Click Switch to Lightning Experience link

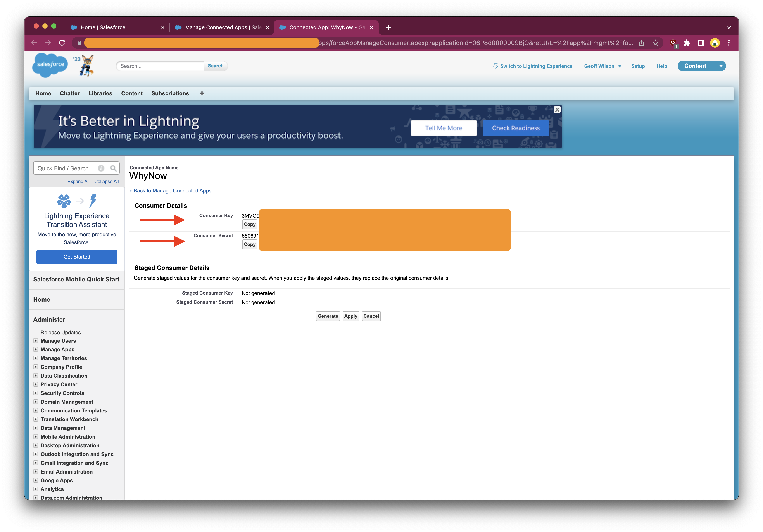click(536, 66)
